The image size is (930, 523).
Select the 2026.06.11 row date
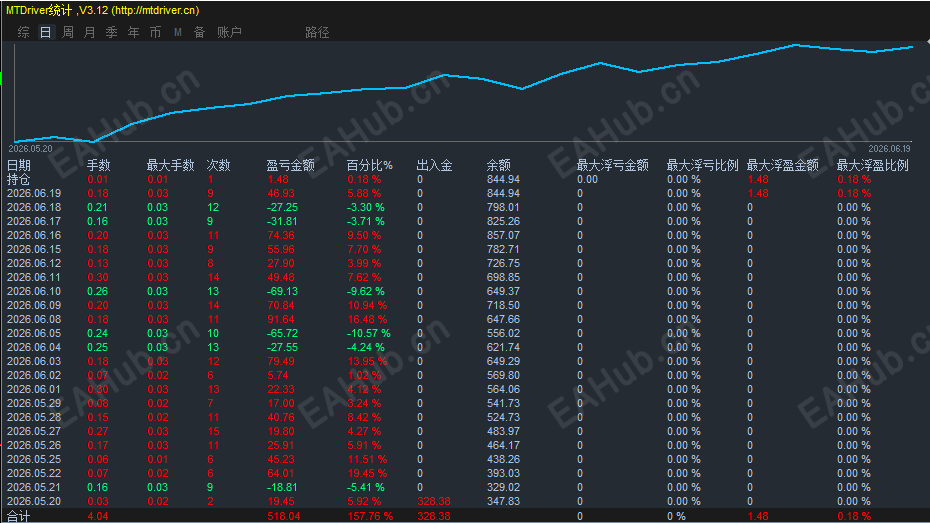[34, 277]
